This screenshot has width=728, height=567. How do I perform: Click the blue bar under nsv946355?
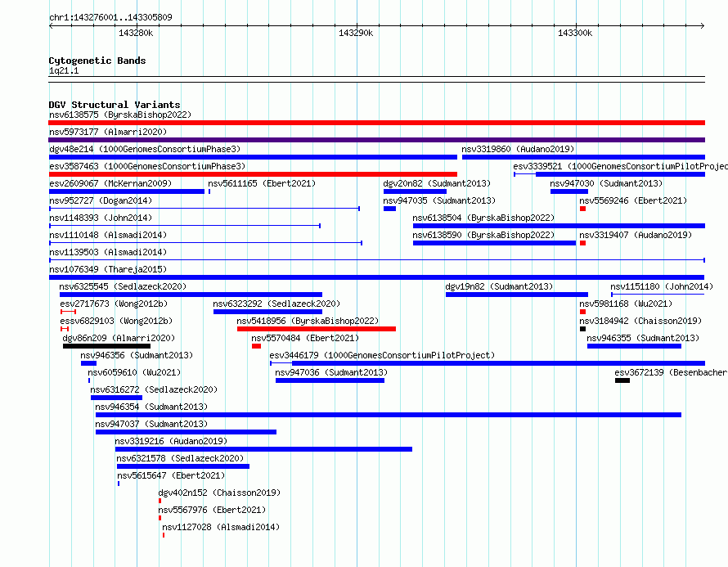tap(634, 346)
